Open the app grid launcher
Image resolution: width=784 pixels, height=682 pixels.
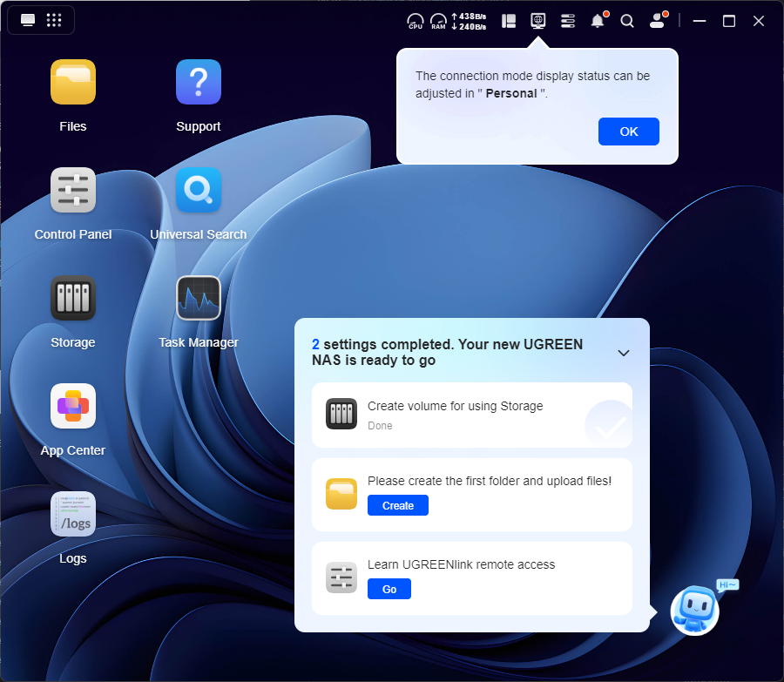click(x=54, y=20)
